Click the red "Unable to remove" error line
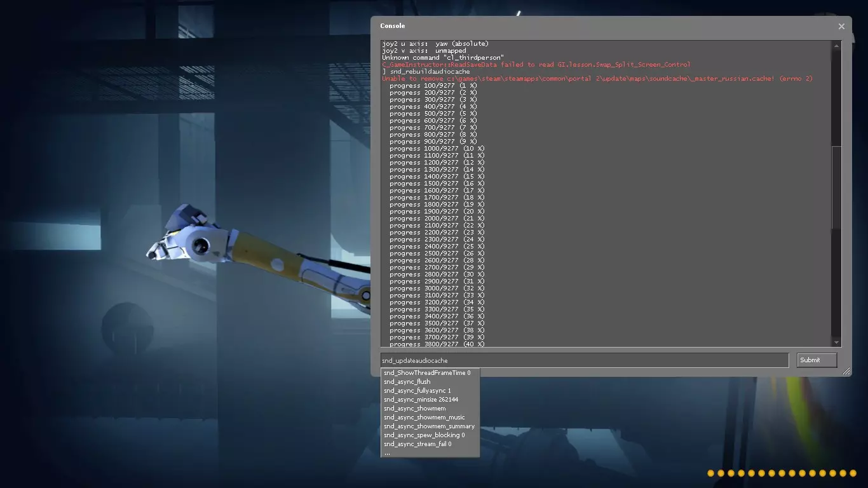Screen dimensions: 868x488 click(x=597, y=79)
